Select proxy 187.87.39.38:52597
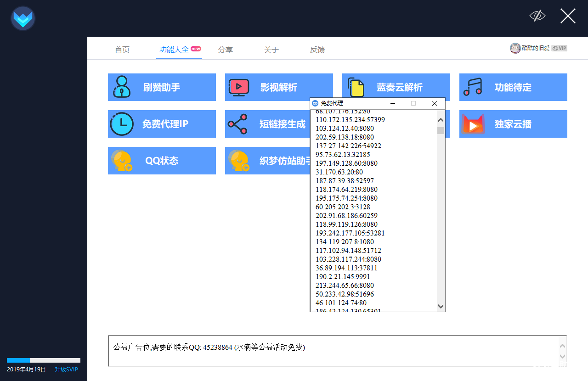Screen dimensions: 588x381 pyautogui.click(x=345, y=181)
